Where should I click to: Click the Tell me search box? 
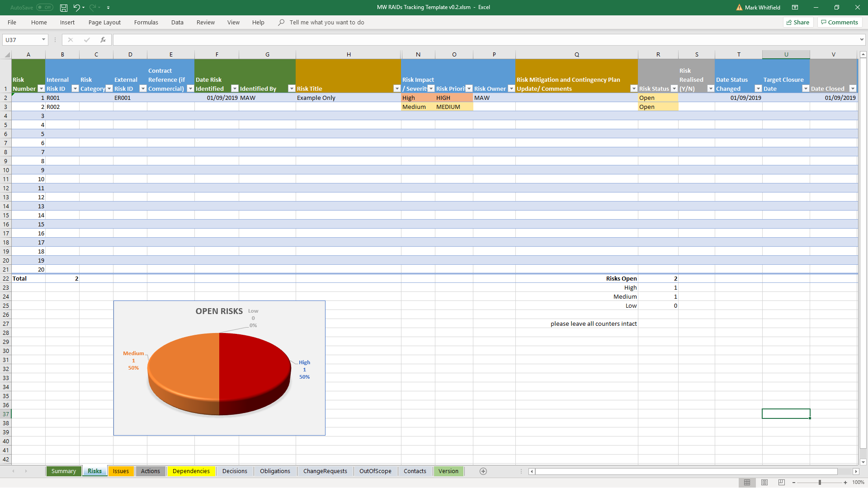326,22
